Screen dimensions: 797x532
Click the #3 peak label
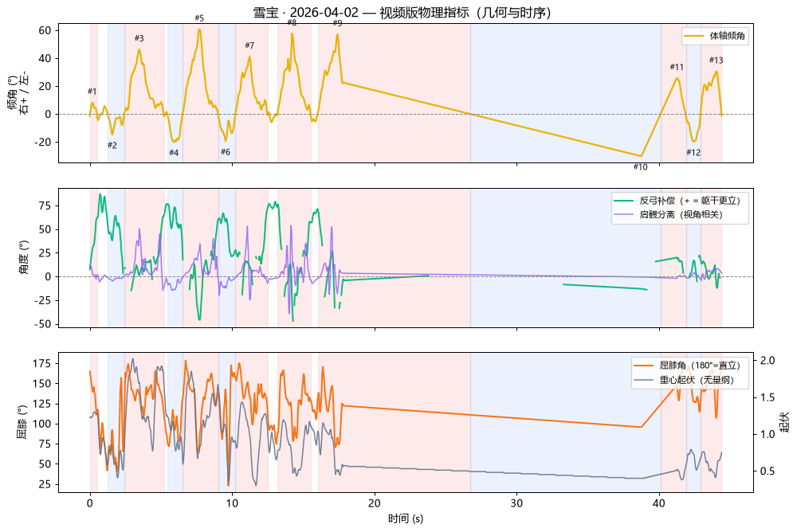(x=139, y=38)
